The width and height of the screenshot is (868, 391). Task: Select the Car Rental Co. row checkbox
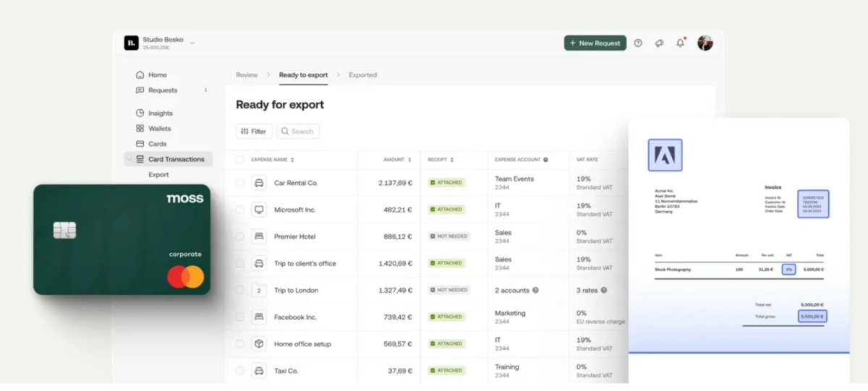pos(240,183)
